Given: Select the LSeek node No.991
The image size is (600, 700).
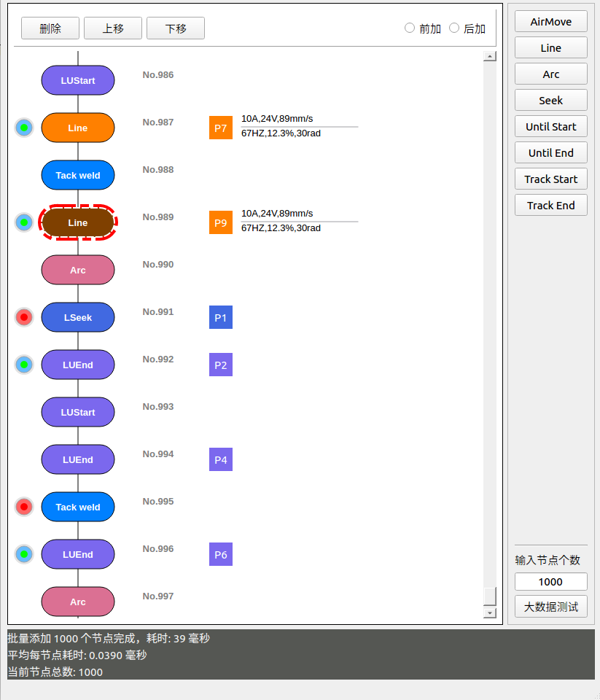Looking at the screenshot, I should pyautogui.click(x=78, y=317).
